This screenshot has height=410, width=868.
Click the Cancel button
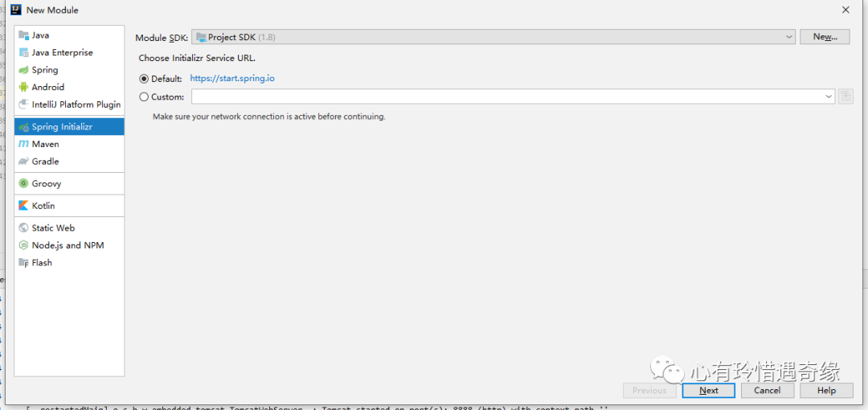pos(768,390)
